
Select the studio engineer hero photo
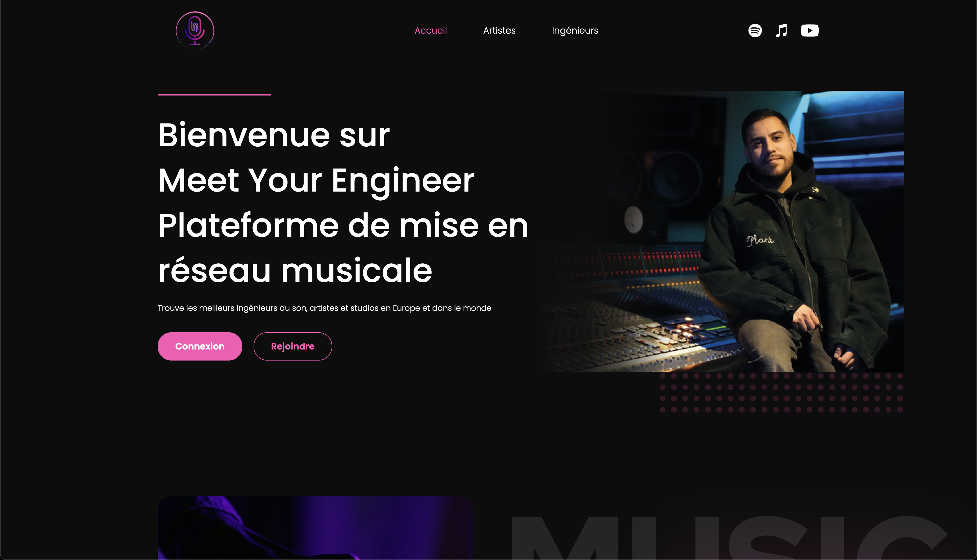tap(721, 231)
